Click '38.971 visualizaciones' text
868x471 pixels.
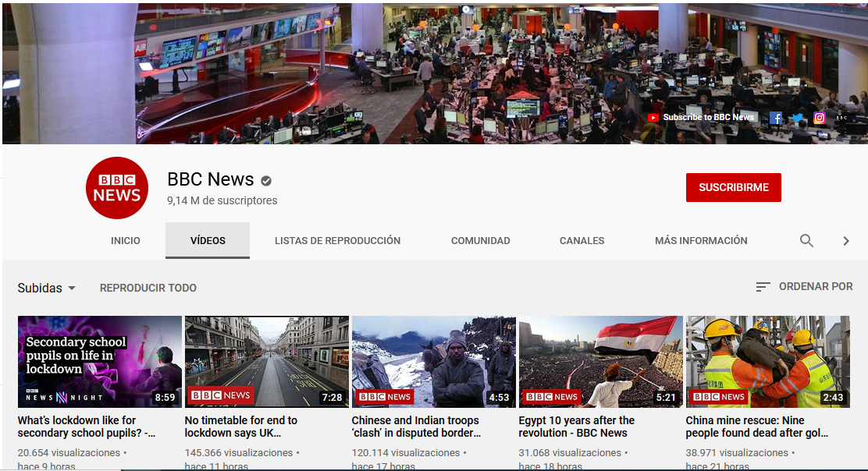[737, 453]
